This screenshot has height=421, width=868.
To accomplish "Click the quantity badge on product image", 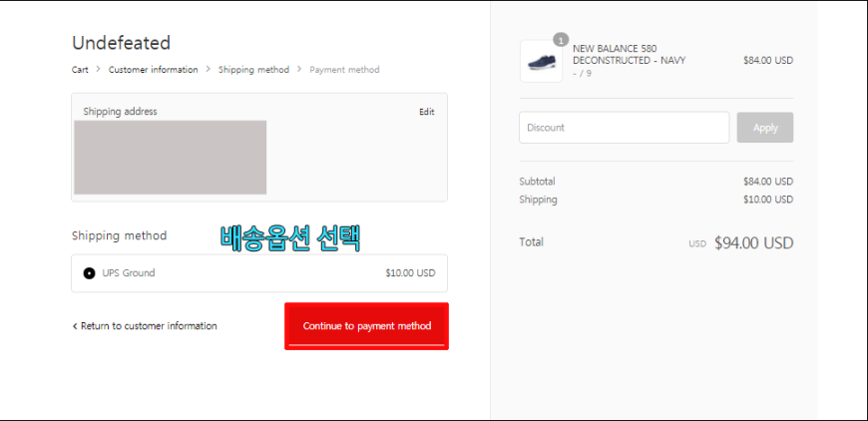I will 561,41.
